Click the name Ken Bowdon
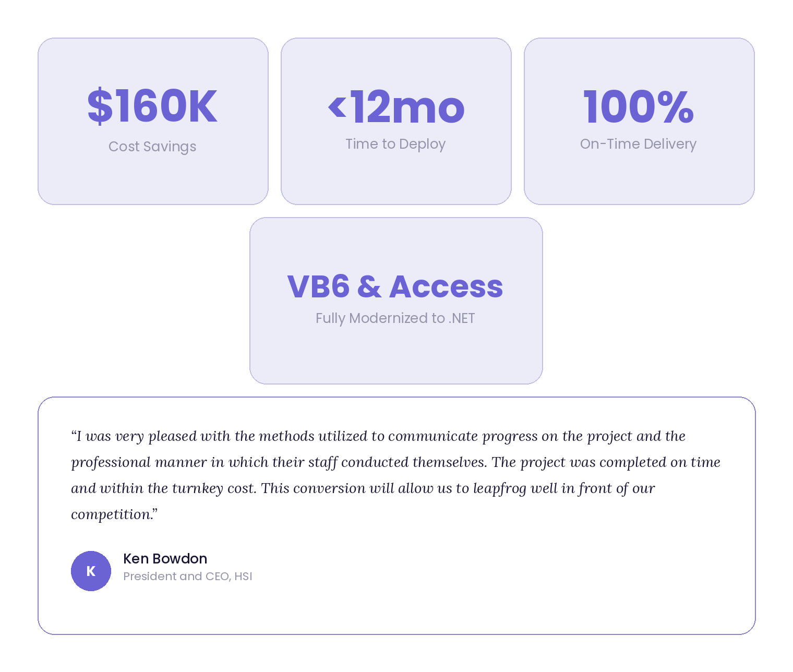This screenshot has height=672, width=793. pyautogui.click(x=165, y=559)
